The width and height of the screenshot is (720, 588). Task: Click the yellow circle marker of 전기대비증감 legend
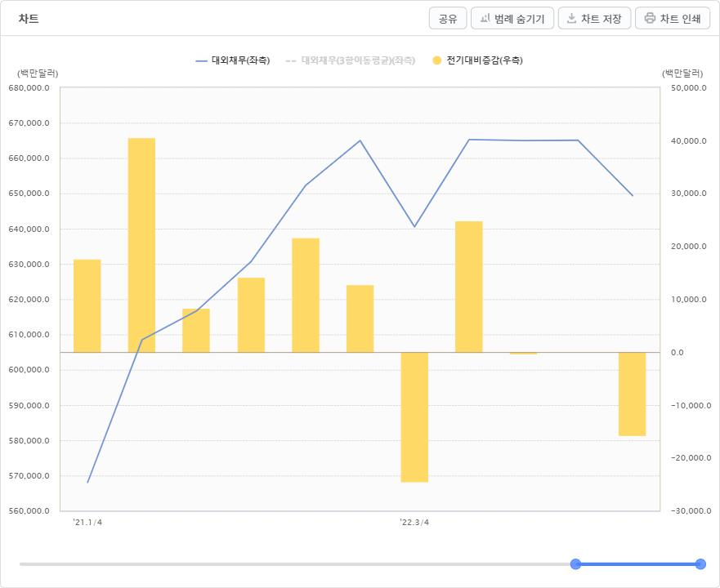point(437,60)
